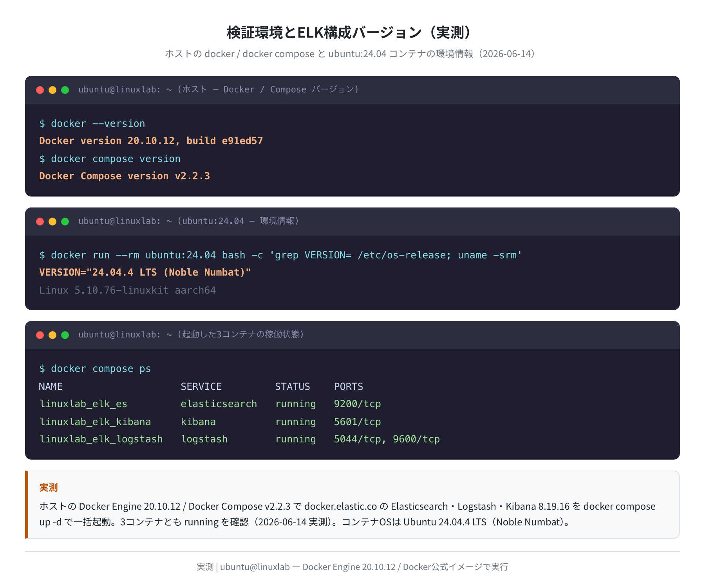Click note sentence starting ホストの Docker Engine 20.10.12

(347, 506)
